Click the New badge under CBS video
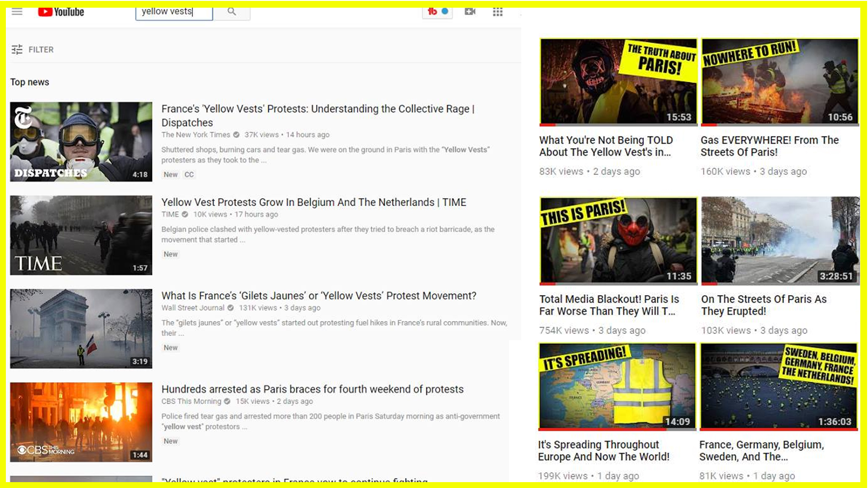The image size is (868, 488). click(170, 441)
